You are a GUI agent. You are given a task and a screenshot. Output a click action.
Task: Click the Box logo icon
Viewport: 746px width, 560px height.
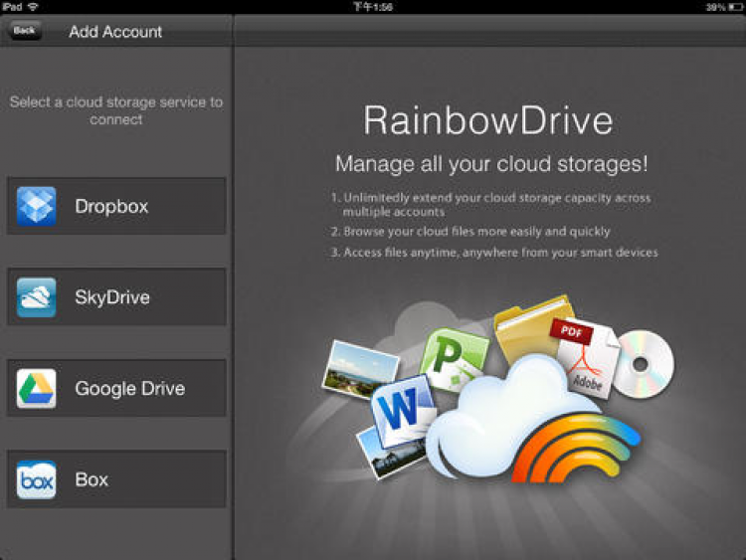coord(36,479)
